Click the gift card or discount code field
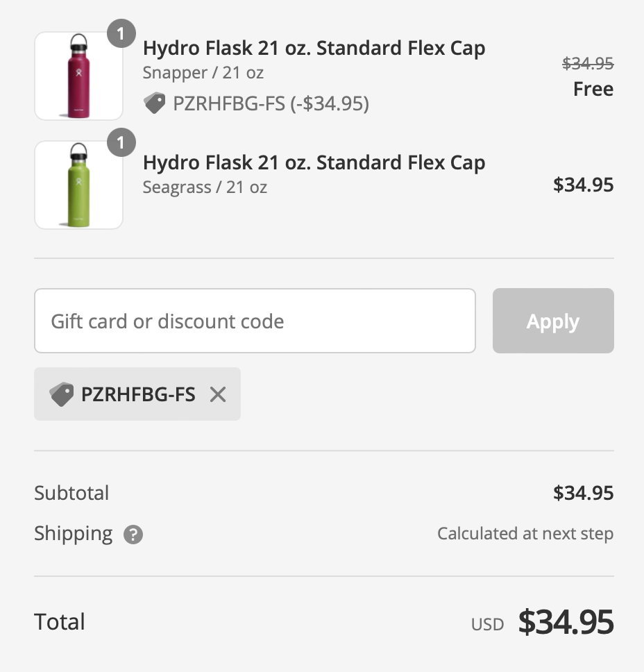The image size is (644, 672). [255, 321]
